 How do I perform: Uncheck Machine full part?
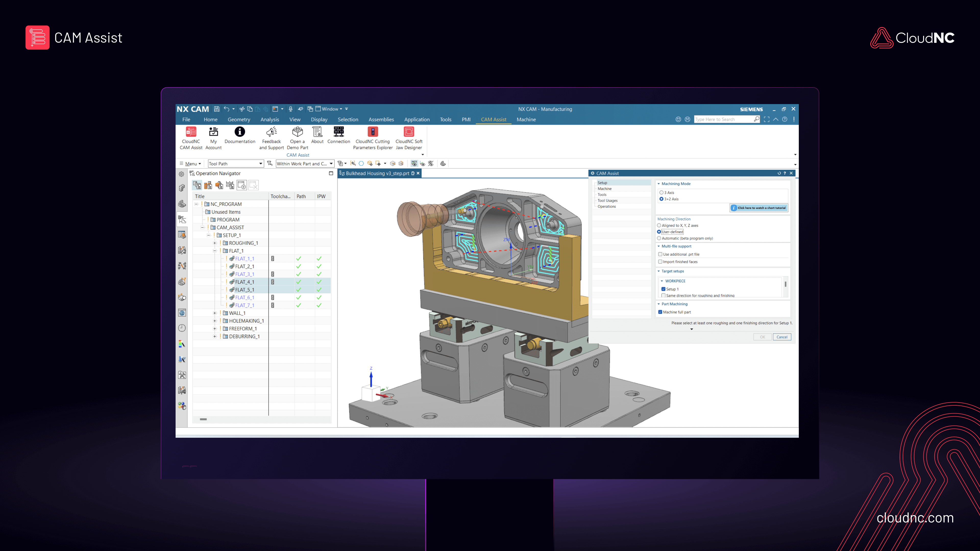point(660,312)
